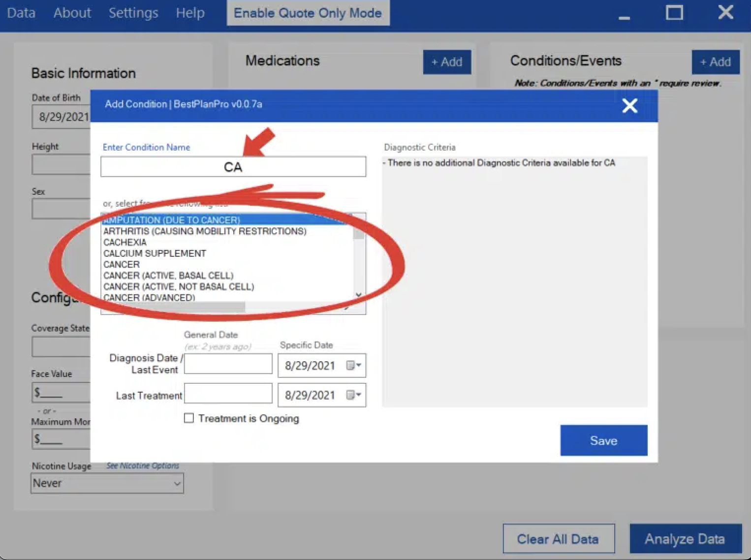Enable Quote Only Mode

308,13
